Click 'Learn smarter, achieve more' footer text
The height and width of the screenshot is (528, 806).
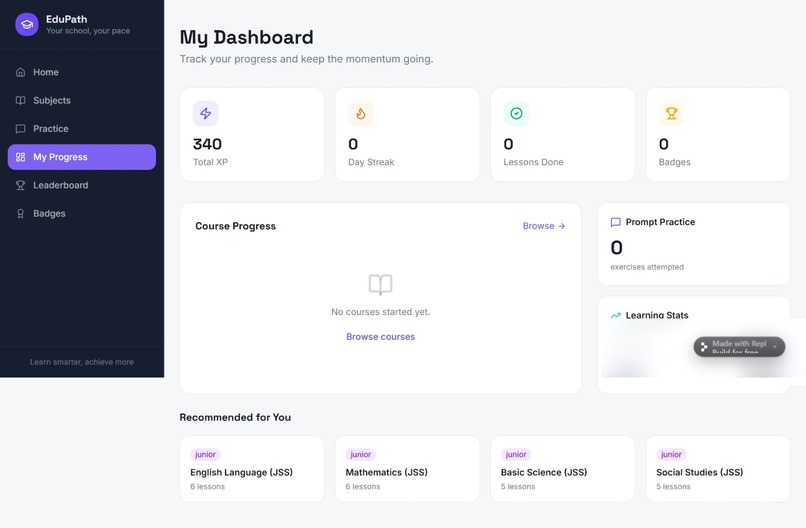point(82,362)
